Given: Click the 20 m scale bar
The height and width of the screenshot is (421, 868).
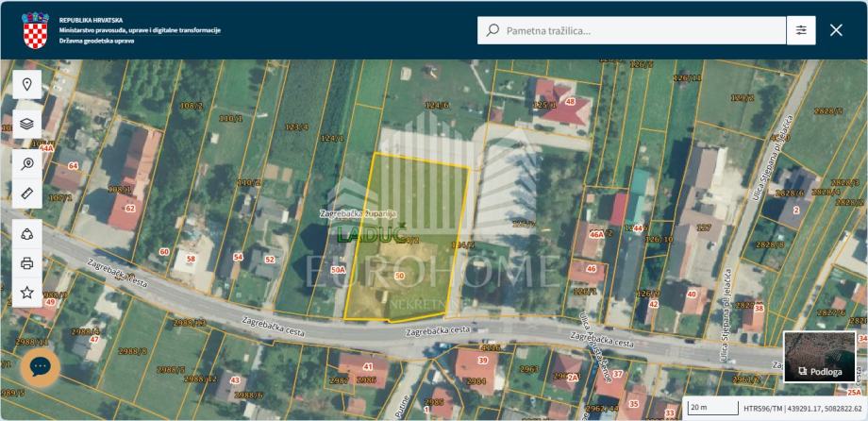Looking at the screenshot, I should [x=712, y=409].
